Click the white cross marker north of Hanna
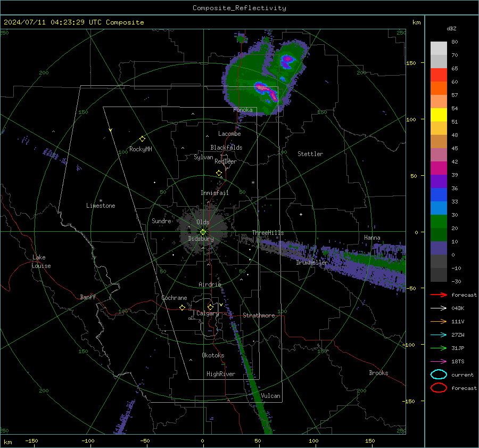The image size is (479, 448). click(x=301, y=214)
